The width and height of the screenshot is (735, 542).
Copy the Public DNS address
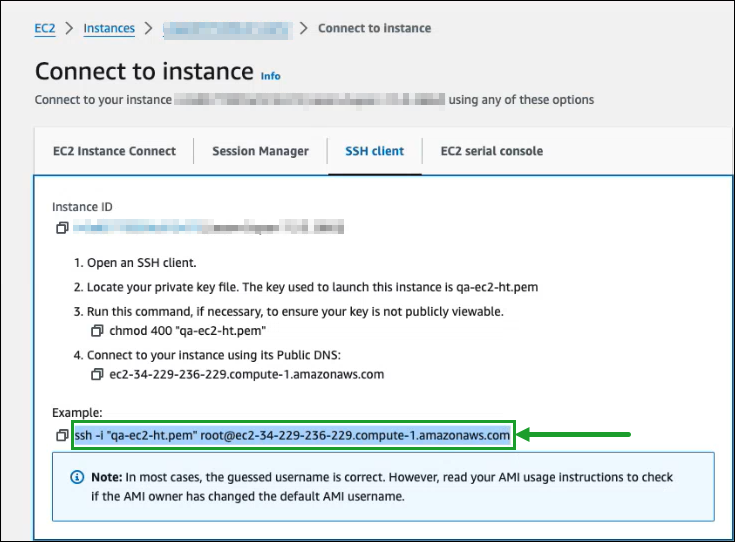click(x=97, y=374)
